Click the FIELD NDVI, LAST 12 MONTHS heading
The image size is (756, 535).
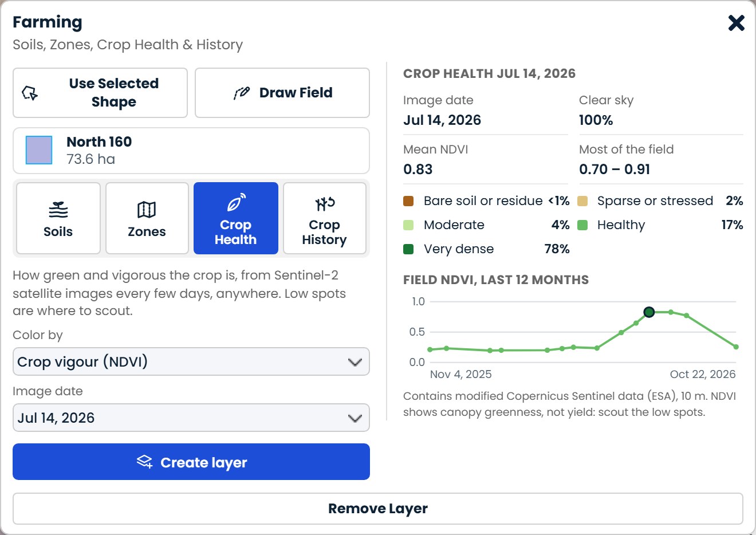pyautogui.click(x=496, y=280)
